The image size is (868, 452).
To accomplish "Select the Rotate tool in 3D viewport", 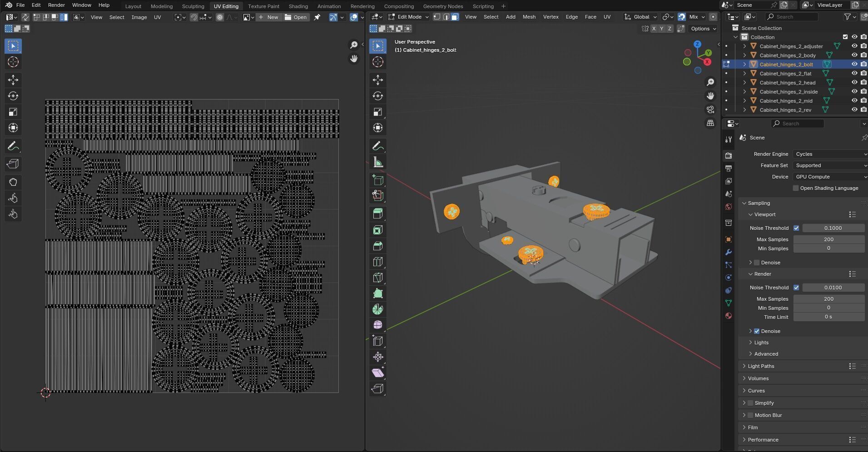I will pyautogui.click(x=377, y=96).
